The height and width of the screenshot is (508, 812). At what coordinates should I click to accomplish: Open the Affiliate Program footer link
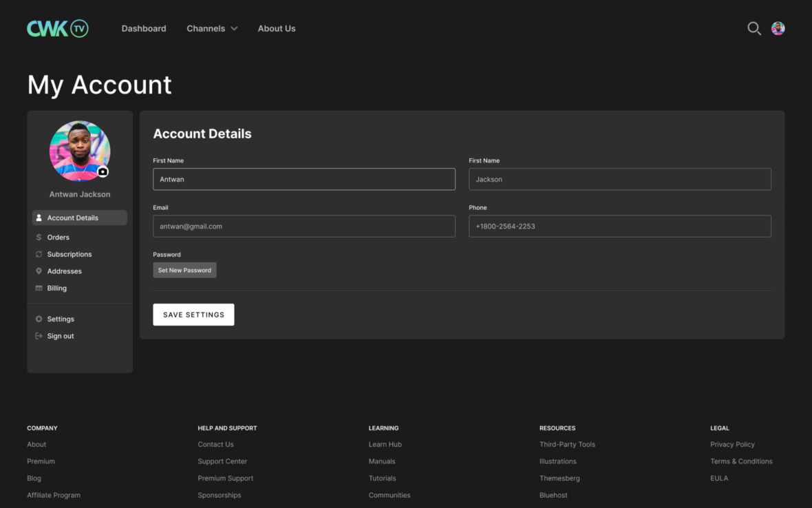tap(53, 494)
